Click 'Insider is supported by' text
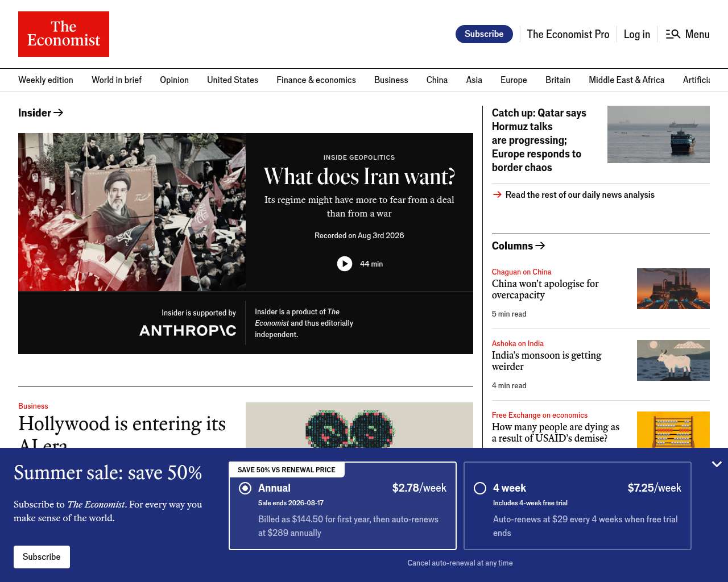 [x=198, y=313]
